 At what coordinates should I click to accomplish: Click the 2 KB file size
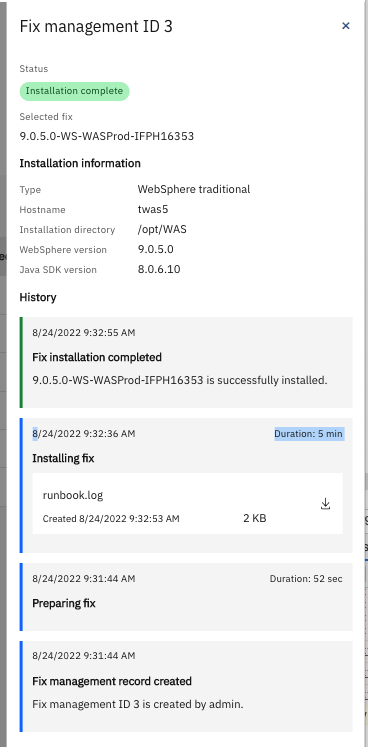(x=255, y=518)
